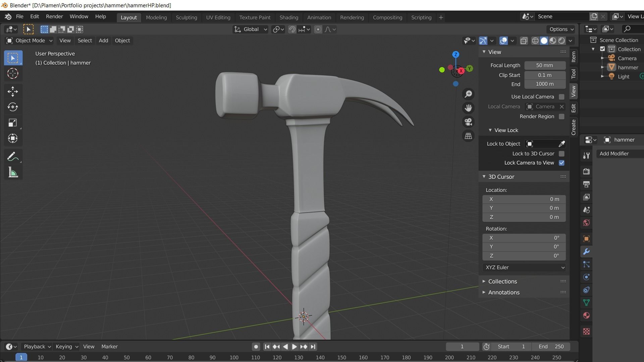Switch to material preview shading

click(x=553, y=41)
